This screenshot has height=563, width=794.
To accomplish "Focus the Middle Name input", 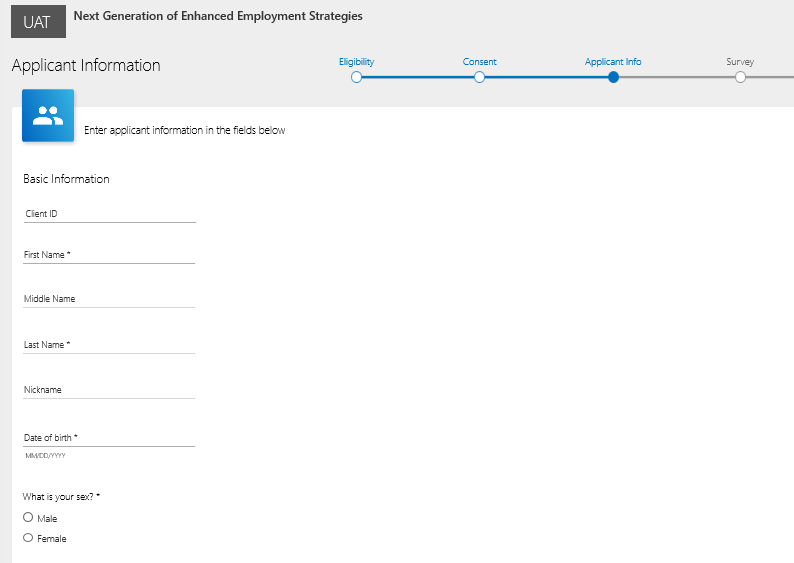I will pos(109,300).
